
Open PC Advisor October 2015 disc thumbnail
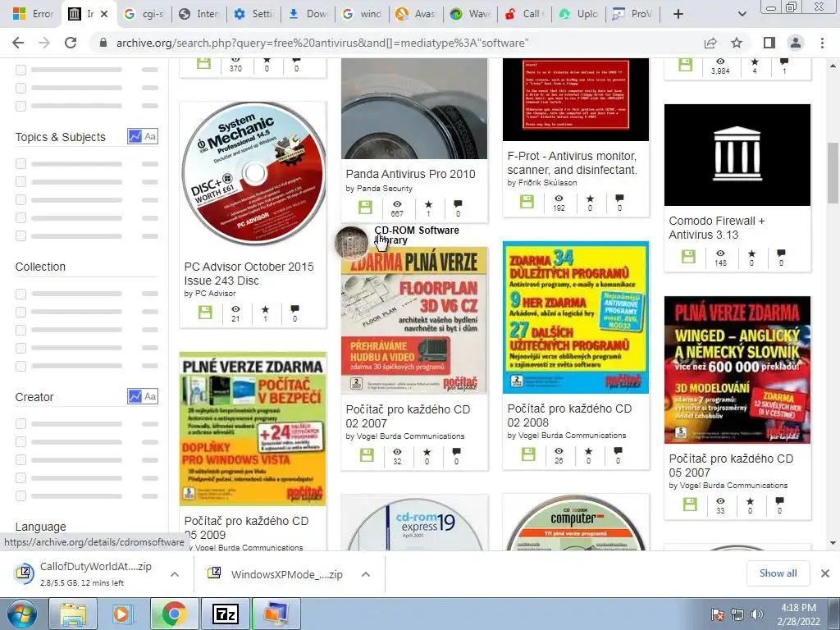(253, 174)
